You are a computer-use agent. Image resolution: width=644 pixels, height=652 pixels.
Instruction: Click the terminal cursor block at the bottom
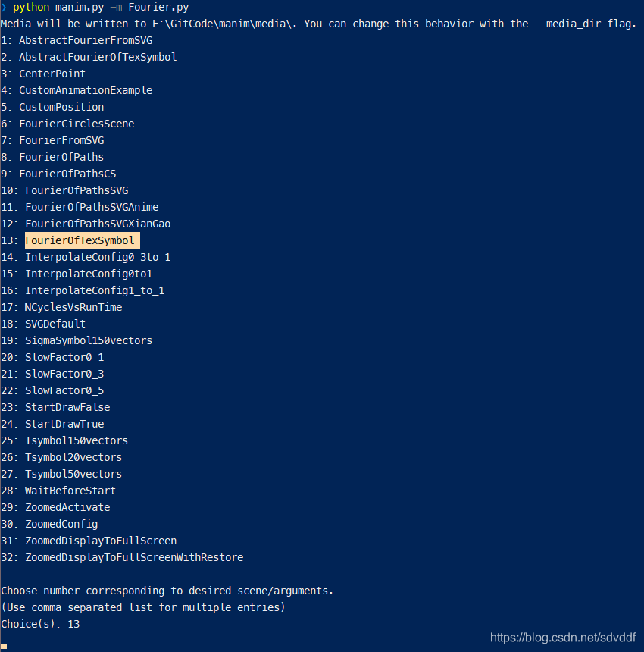click(4, 647)
